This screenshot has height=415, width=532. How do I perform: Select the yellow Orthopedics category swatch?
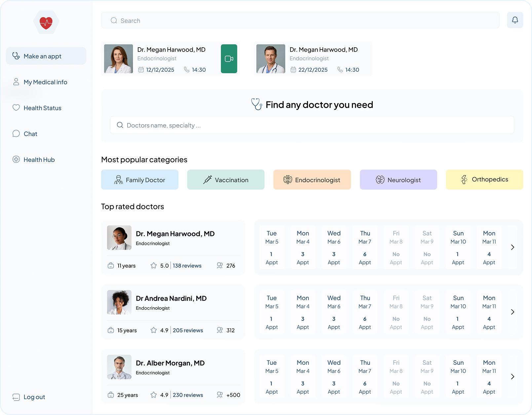pos(484,179)
